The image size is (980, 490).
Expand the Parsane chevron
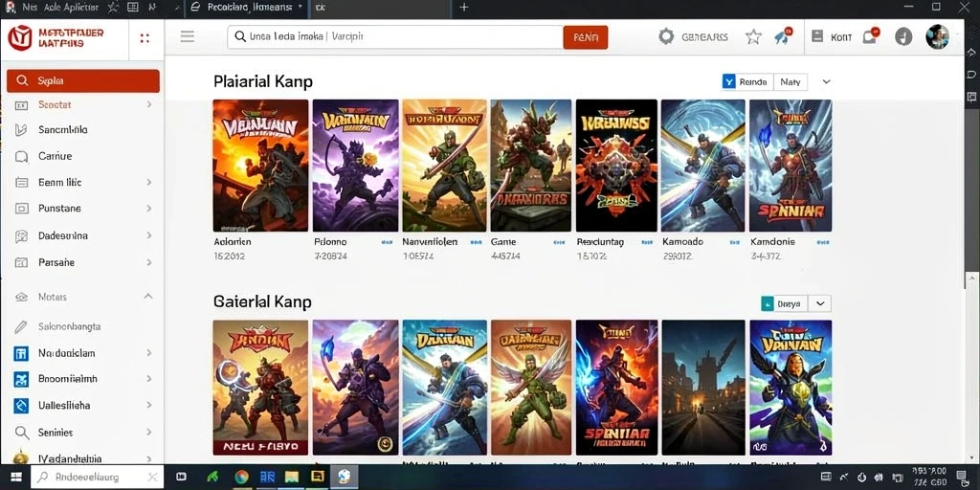(148, 262)
